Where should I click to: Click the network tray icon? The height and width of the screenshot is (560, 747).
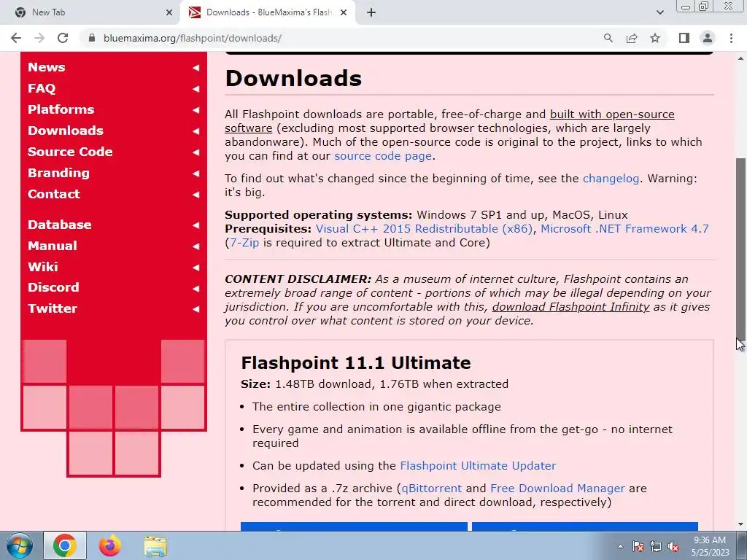(656, 546)
